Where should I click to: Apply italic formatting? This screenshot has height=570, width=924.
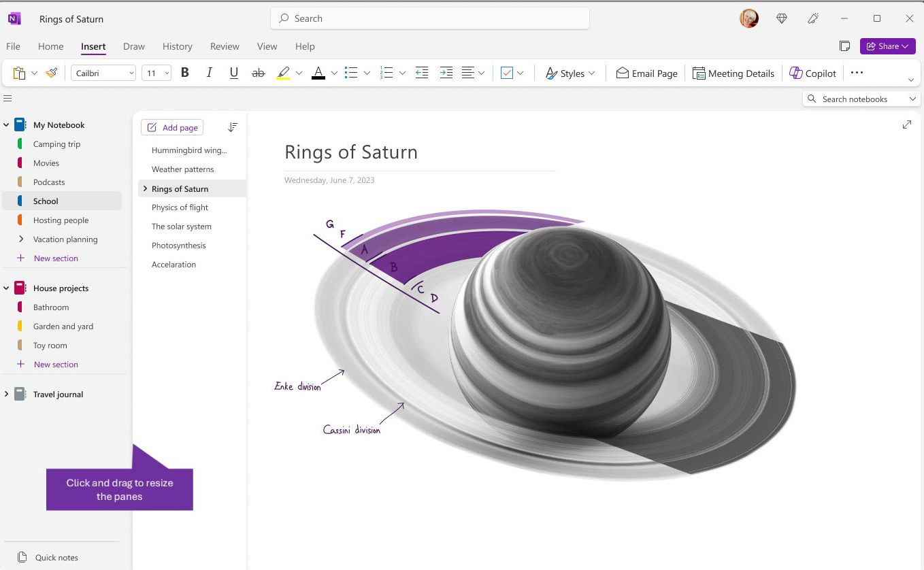209,73
